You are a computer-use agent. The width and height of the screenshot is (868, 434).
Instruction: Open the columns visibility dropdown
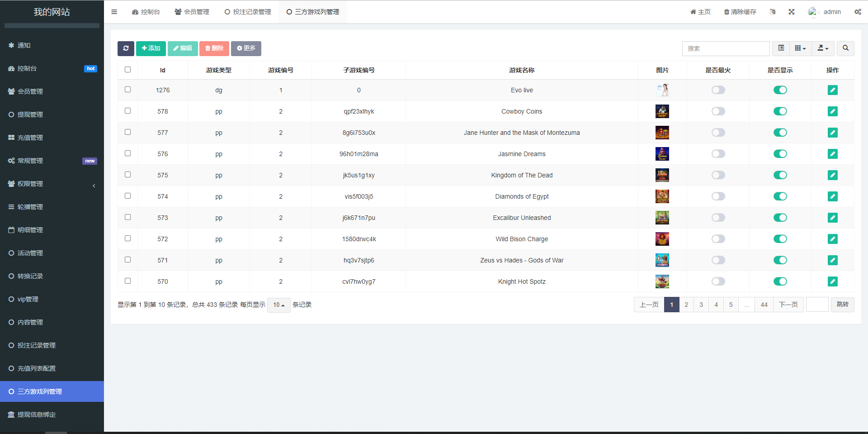[800, 48]
